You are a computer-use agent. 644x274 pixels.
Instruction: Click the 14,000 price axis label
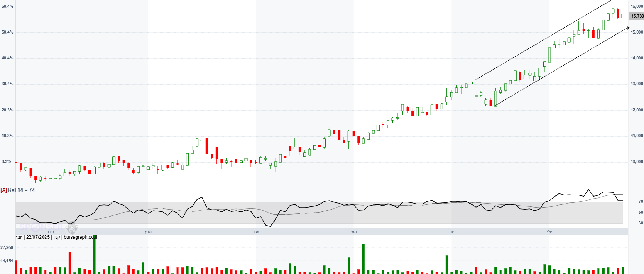[637, 58]
